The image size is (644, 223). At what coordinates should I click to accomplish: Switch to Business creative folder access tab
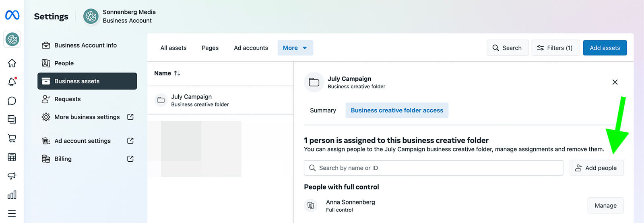397,110
